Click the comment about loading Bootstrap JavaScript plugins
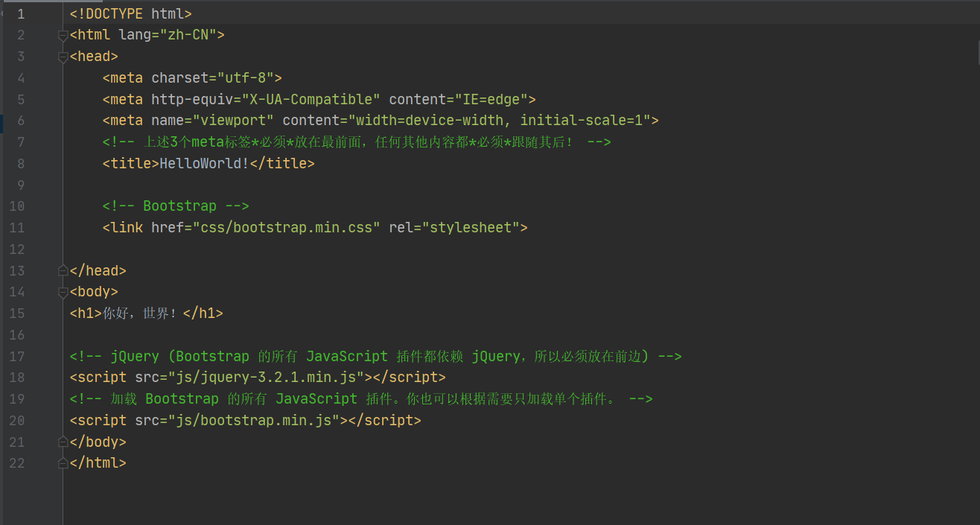This screenshot has width=980, height=525. point(361,399)
